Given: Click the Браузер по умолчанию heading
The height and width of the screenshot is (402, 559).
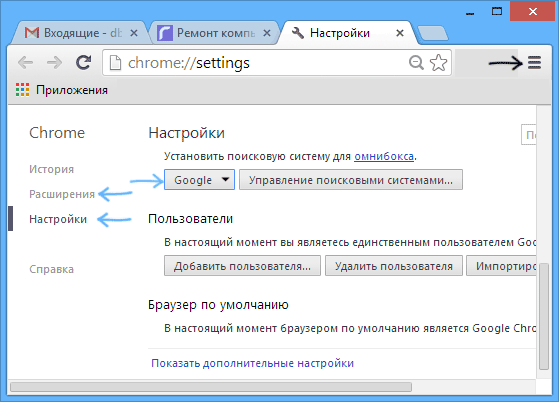Looking at the screenshot, I should (x=218, y=305).
